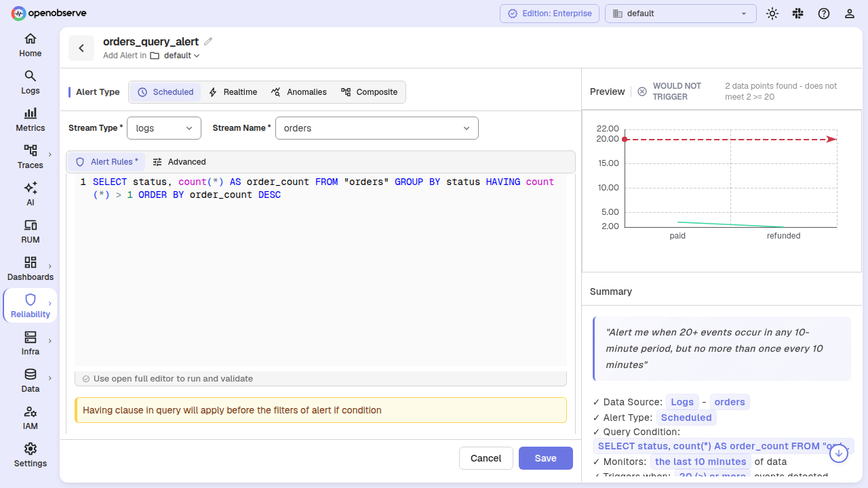
Task: Click 'the last 10 minutes' chip
Action: tap(701, 462)
